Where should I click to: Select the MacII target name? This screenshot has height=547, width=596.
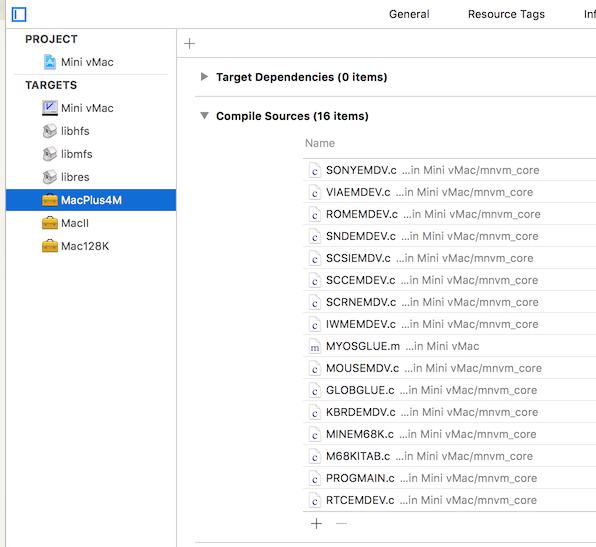pyautogui.click(x=75, y=223)
